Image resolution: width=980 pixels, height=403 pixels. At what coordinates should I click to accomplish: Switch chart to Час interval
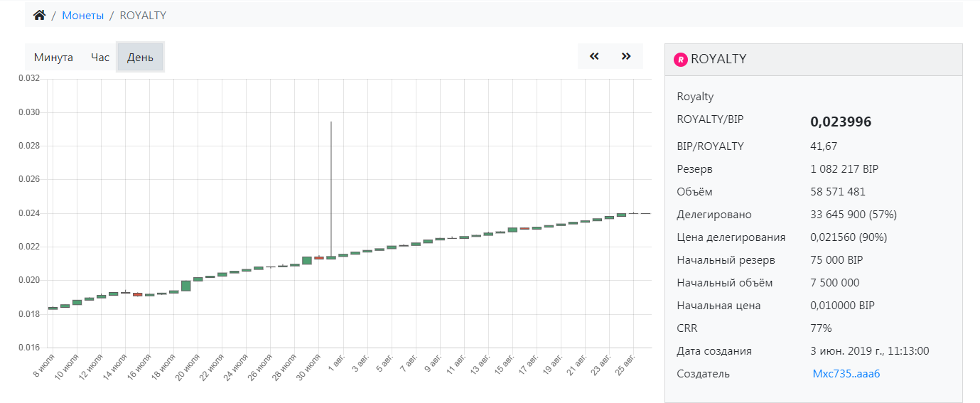pos(100,58)
